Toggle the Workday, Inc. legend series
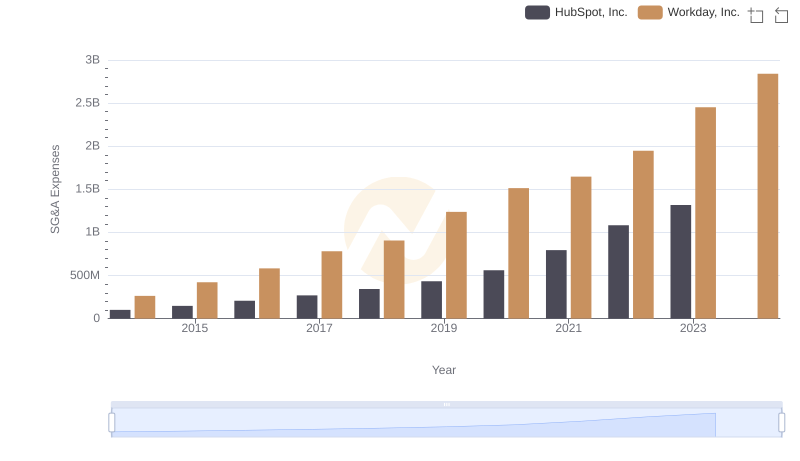The height and width of the screenshot is (461, 800). [689, 12]
